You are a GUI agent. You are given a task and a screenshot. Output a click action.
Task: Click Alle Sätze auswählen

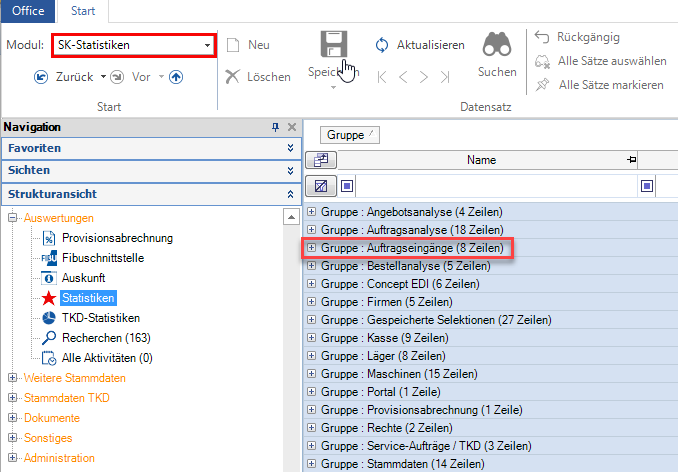(x=610, y=61)
